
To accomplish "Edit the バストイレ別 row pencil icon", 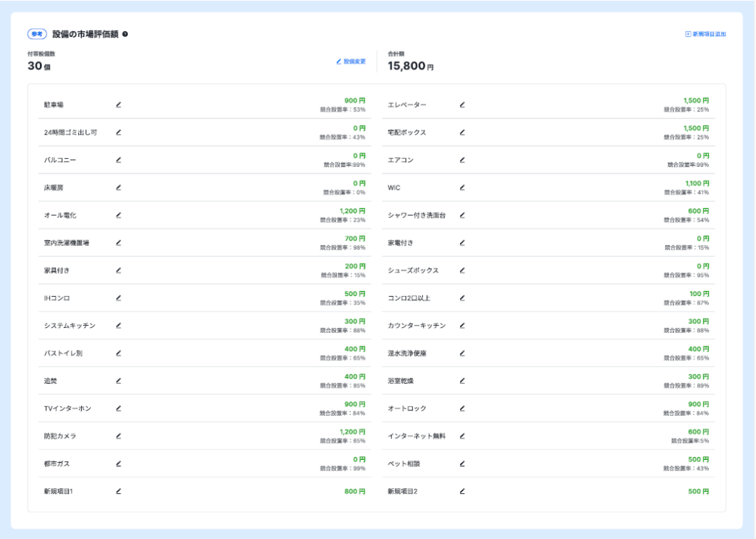I will (118, 354).
